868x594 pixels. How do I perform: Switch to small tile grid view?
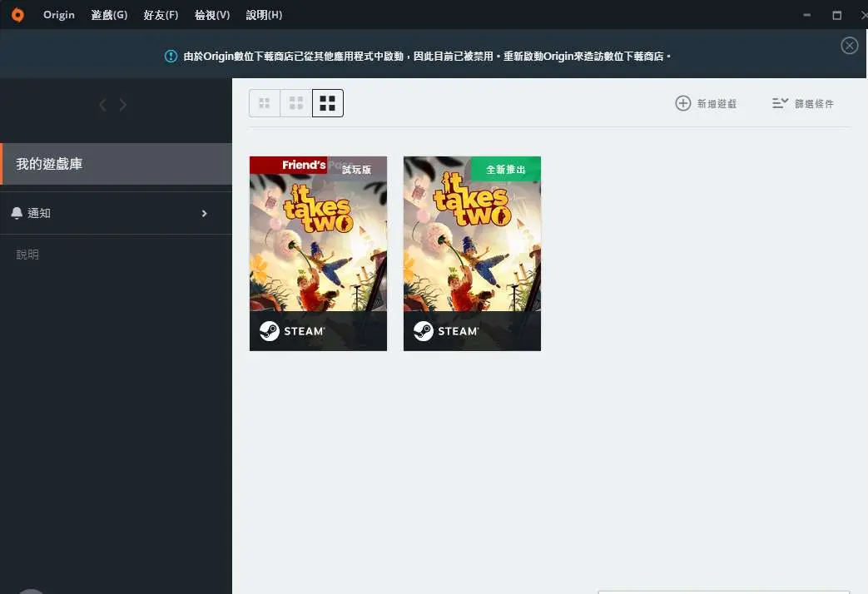click(x=265, y=103)
